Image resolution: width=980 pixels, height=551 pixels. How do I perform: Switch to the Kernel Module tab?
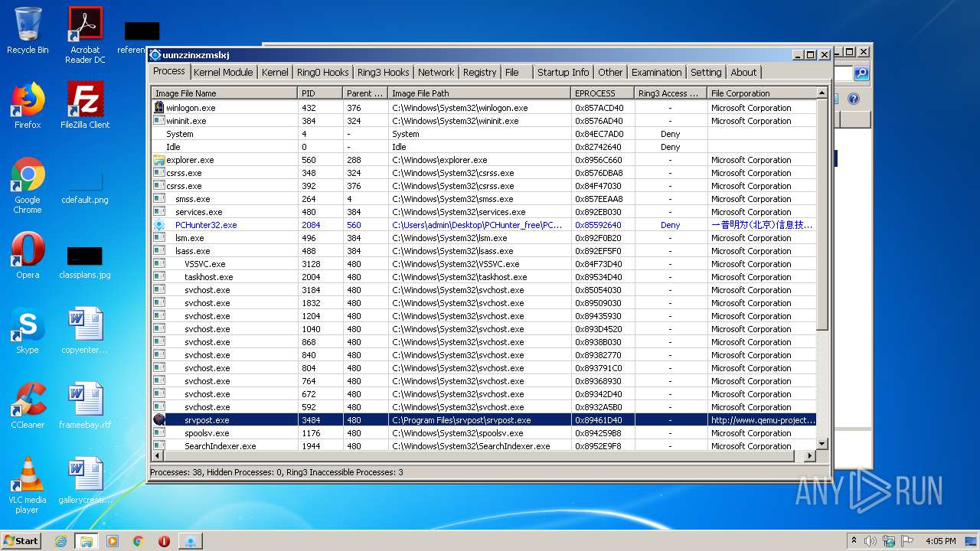(223, 72)
